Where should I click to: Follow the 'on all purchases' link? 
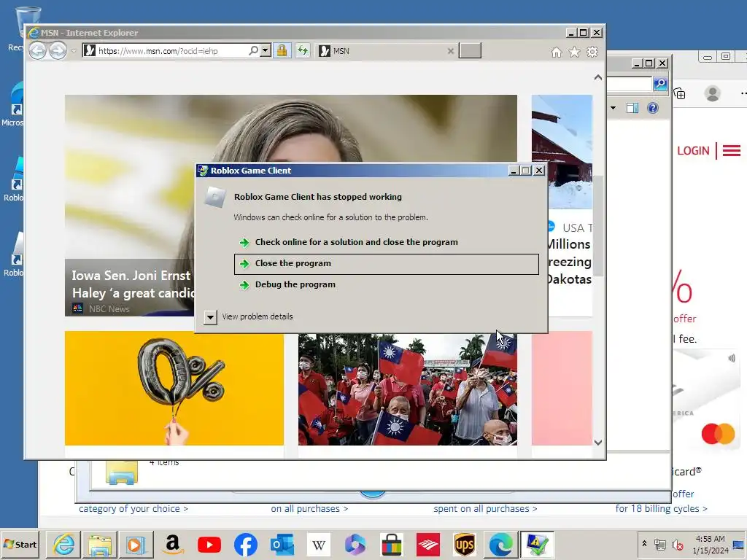[x=309, y=508]
